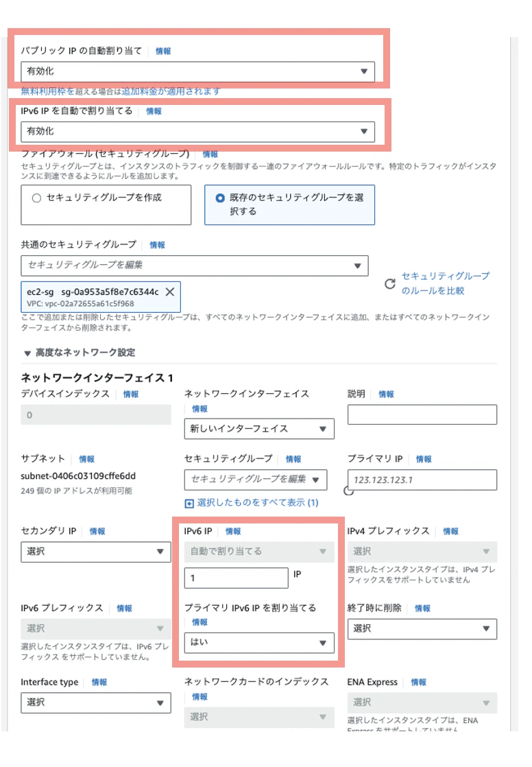532x767 pixels.
Task: Click the デバイスインデックス field showing 0
Action: coord(96,415)
